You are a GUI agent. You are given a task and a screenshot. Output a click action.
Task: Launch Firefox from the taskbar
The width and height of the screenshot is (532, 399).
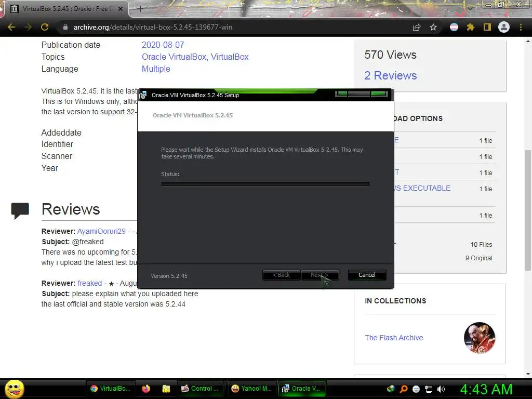coord(146,389)
